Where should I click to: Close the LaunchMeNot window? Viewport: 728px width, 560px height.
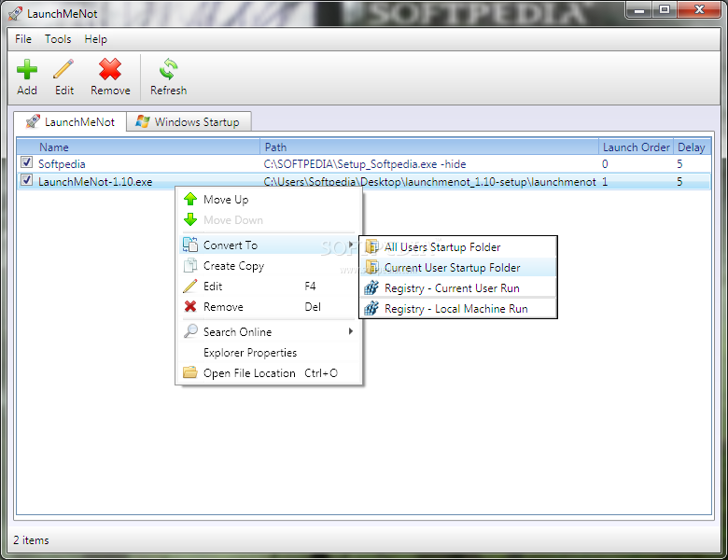(x=699, y=9)
